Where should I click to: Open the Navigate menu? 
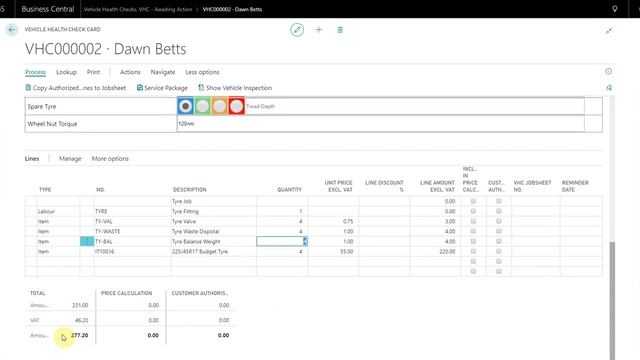click(x=163, y=72)
